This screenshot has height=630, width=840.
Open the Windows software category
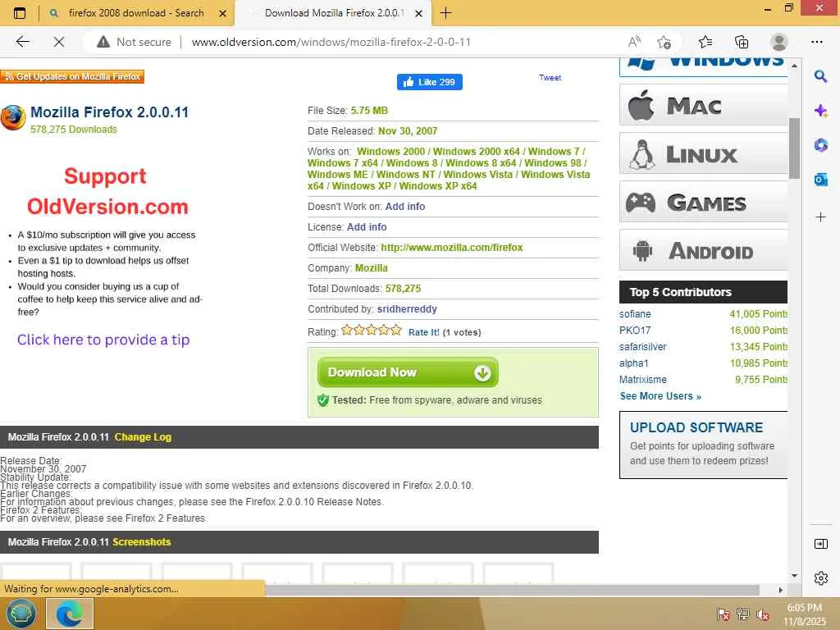(x=703, y=66)
